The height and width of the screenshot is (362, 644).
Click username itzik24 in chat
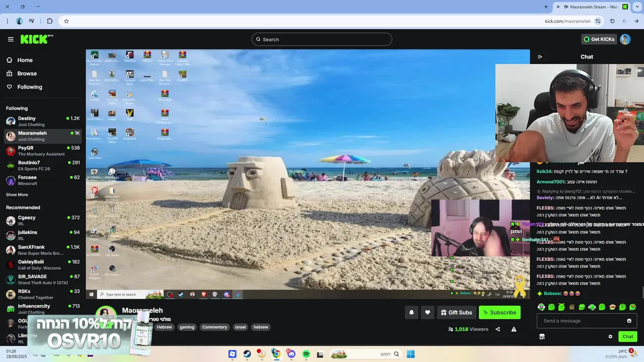544,171
